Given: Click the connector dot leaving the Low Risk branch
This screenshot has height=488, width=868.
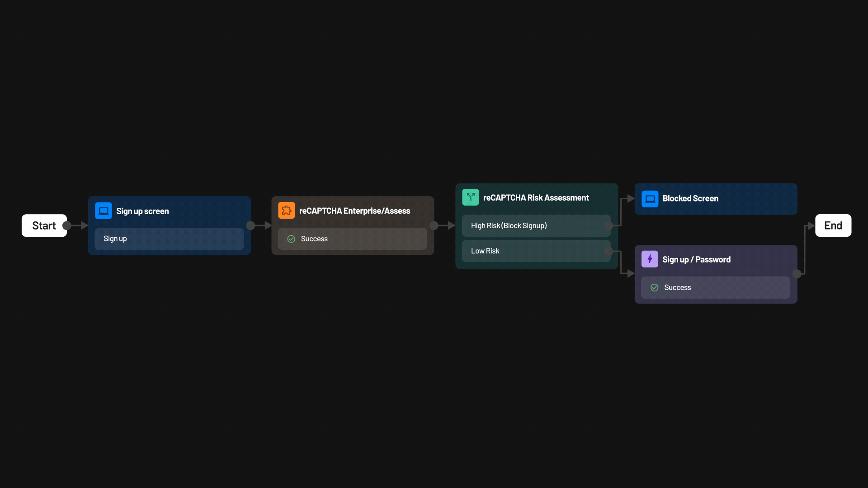Looking at the screenshot, I should [x=608, y=251].
